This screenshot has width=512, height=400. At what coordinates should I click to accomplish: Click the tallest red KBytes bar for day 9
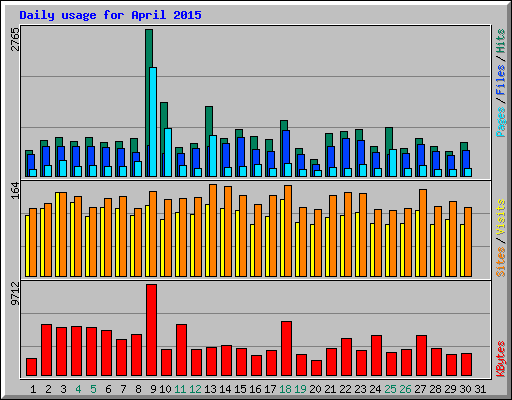(x=151, y=330)
